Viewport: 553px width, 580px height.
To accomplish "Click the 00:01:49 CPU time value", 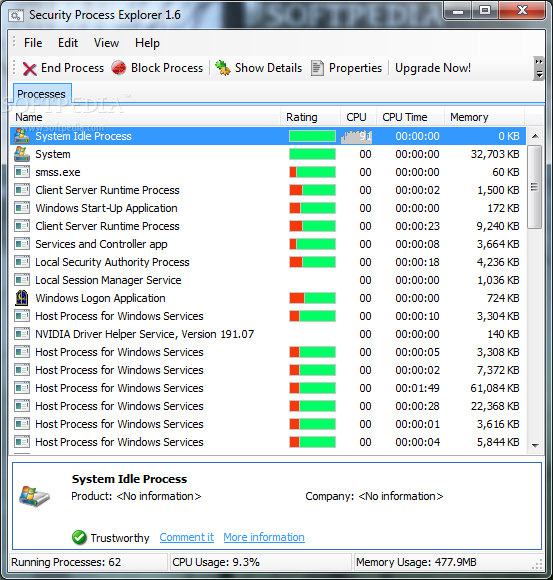I will 417,388.
